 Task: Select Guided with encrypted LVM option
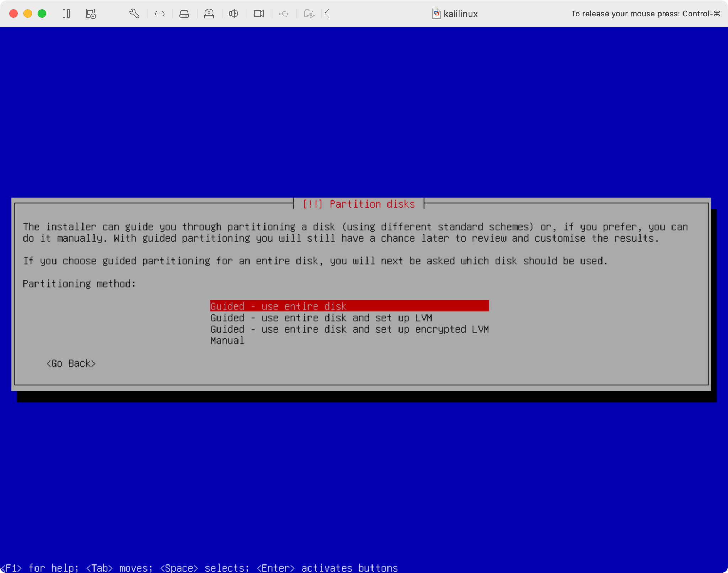pos(349,329)
